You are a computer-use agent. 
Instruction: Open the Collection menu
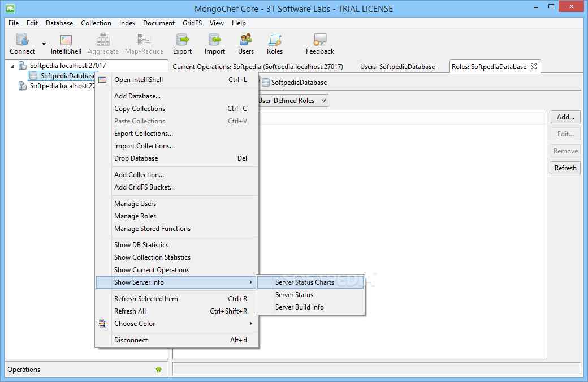[x=96, y=23]
